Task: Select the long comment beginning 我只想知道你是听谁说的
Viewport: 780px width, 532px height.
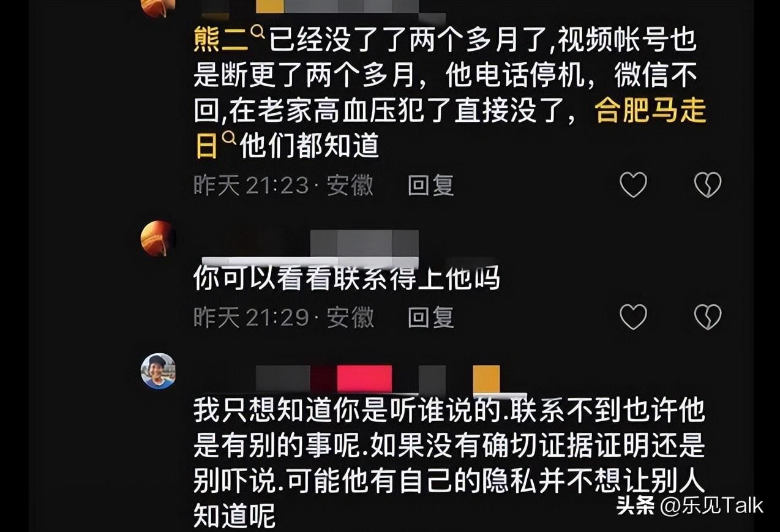Action: [449, 465]
